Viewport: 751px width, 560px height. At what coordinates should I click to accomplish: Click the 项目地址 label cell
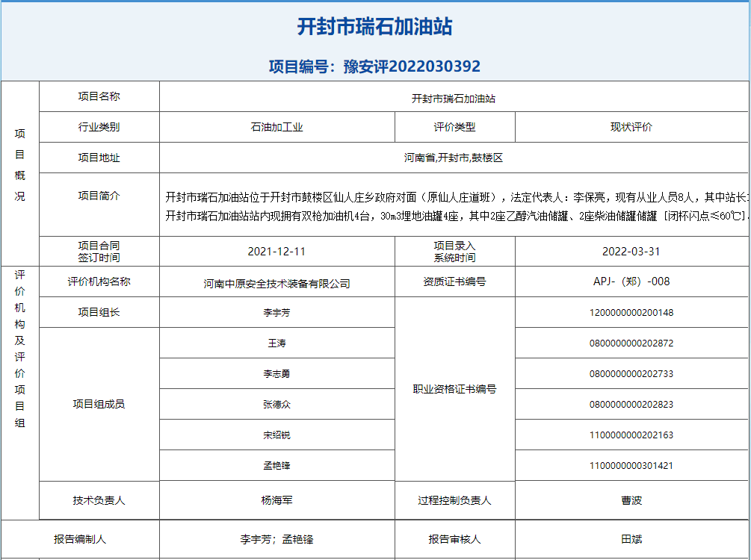99,158
